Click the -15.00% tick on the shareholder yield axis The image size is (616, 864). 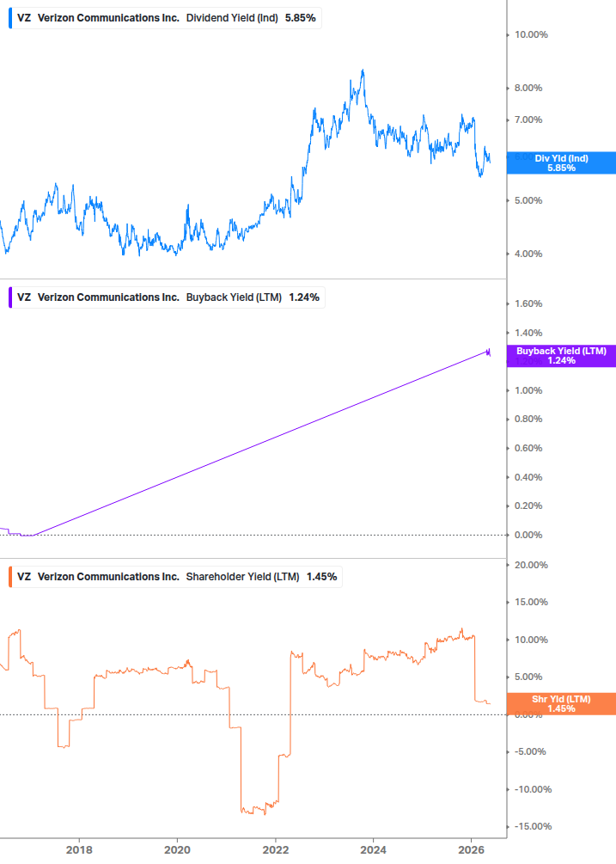tap(533, 826)
